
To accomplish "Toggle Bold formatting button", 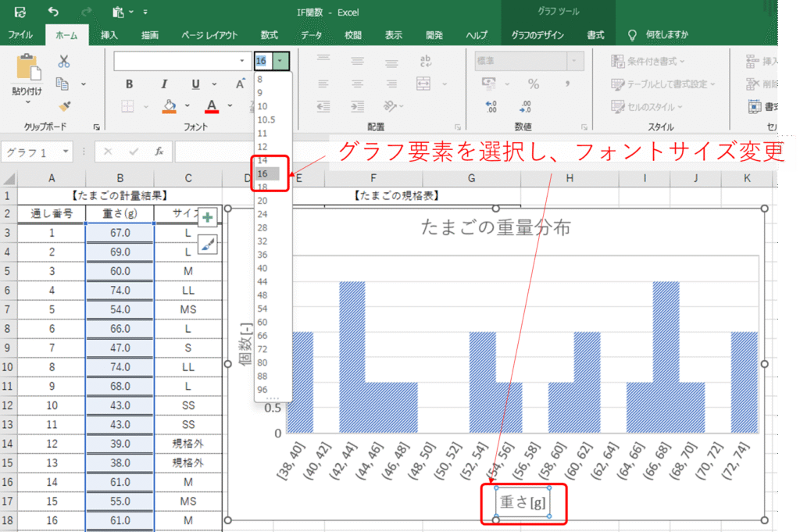I will pyautogui.click(x=129, y=84).
